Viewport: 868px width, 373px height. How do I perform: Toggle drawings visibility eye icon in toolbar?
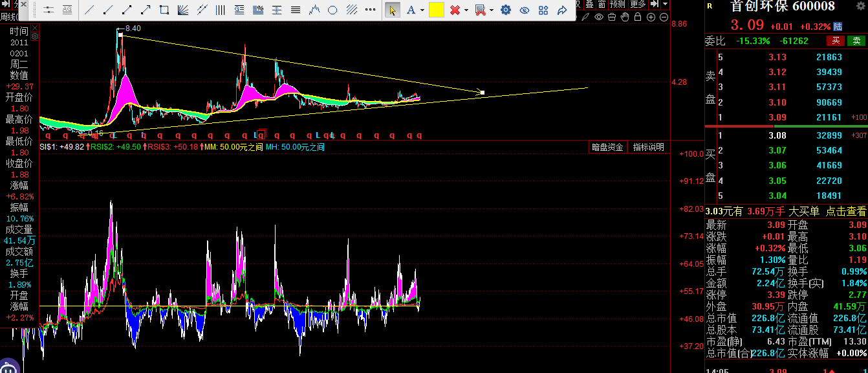pyautogui.click(x=525, y=10)
